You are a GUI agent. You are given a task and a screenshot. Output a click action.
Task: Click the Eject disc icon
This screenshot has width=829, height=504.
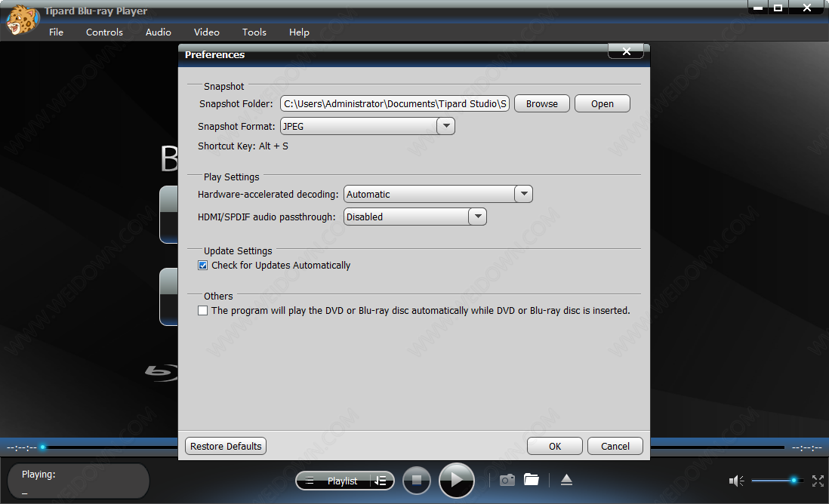click(x=566, y=480)
